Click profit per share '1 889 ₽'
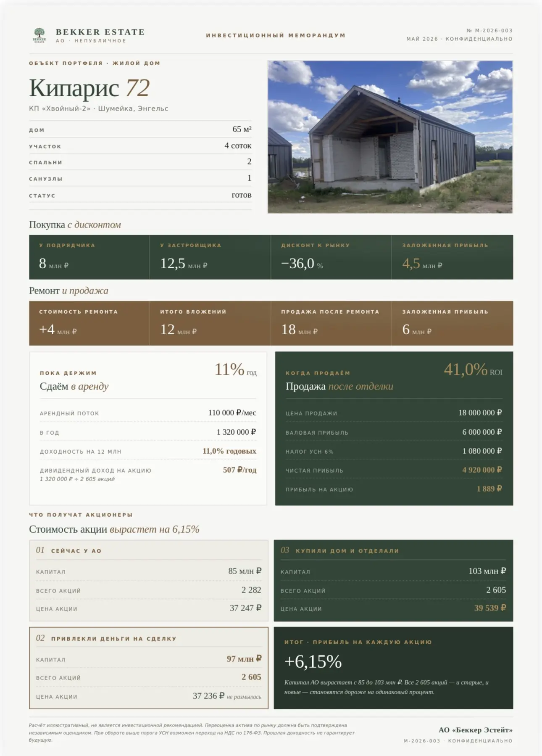Screen dimensions: 542x756 489,489
